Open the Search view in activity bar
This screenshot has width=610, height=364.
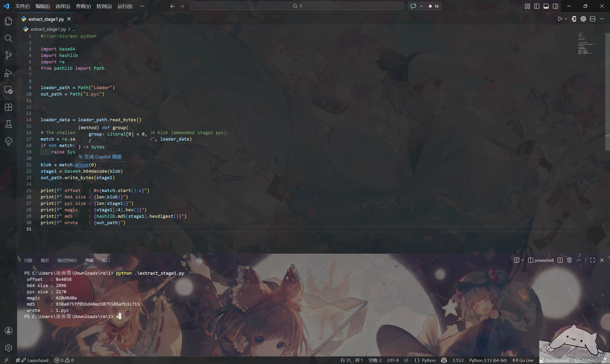coord(8,38)
